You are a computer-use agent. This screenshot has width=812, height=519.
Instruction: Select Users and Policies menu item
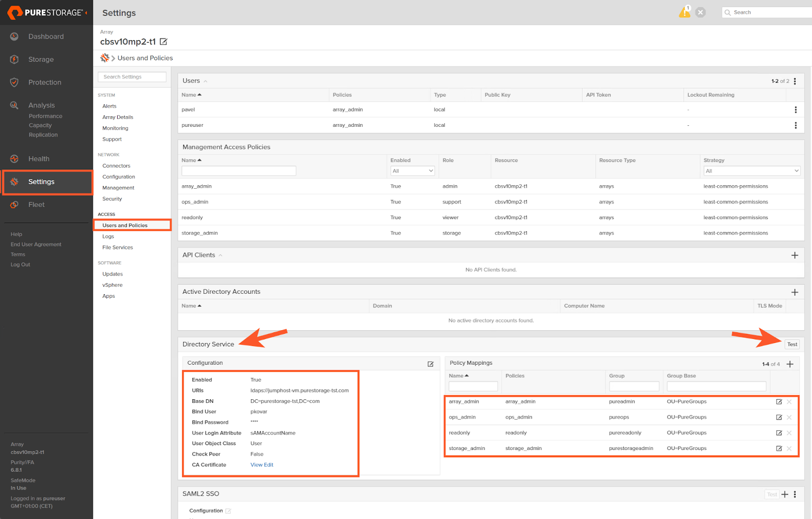(x=125, y=225)
